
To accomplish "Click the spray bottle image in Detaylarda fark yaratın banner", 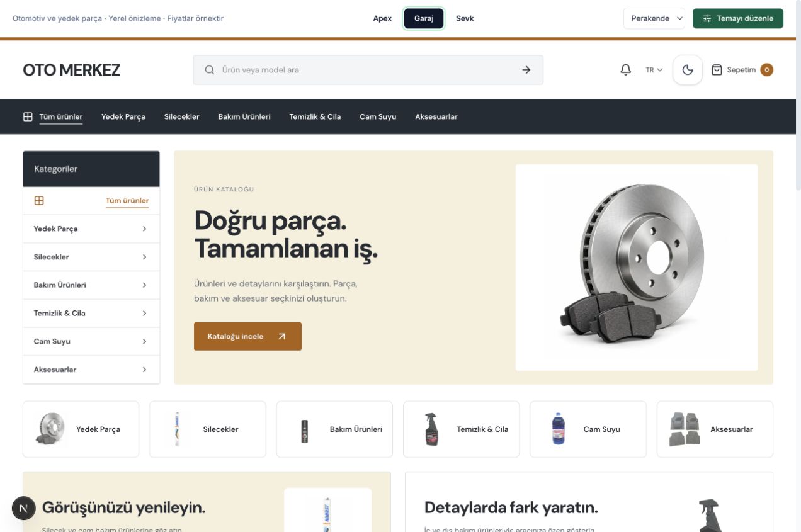I will pos(710,515).
